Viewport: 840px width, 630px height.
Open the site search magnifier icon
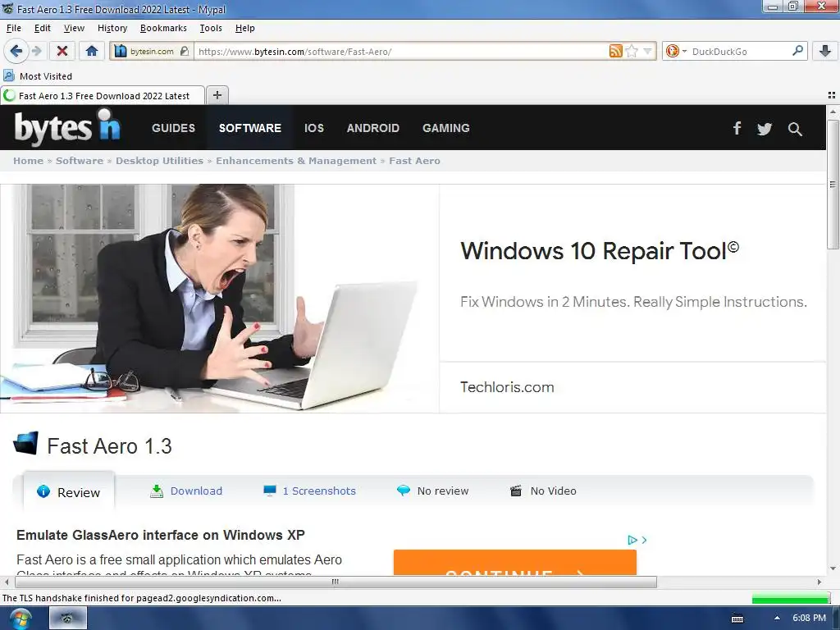(x=795, y=129)
